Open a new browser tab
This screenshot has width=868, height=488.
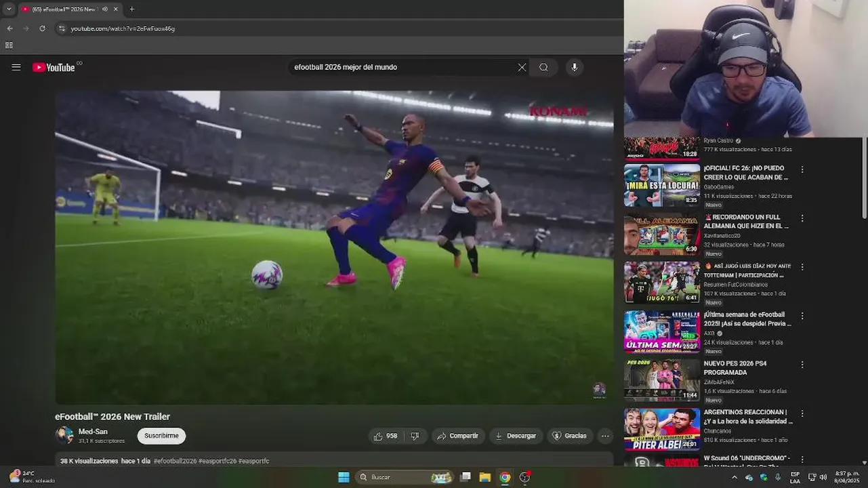pyautogui.click(x=131, y=9)
